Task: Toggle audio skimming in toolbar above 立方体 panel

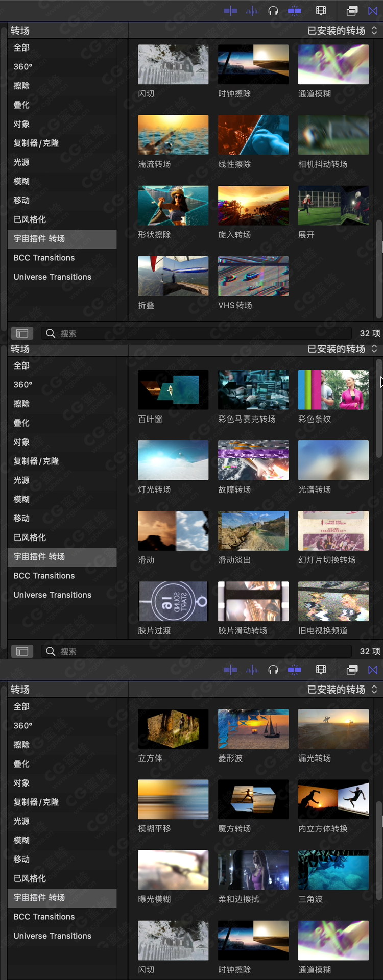Action: [x=252, y=670]
